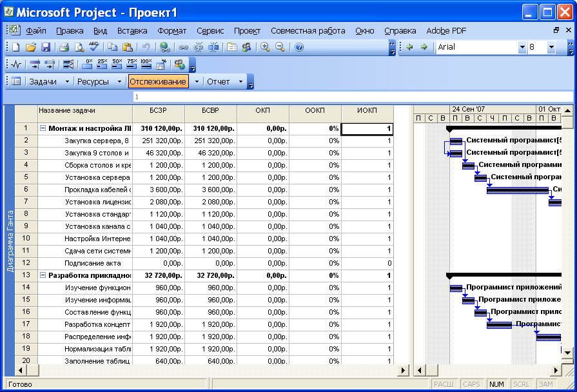
Task: Open task information dialog
Action: [x=232, y=47]
